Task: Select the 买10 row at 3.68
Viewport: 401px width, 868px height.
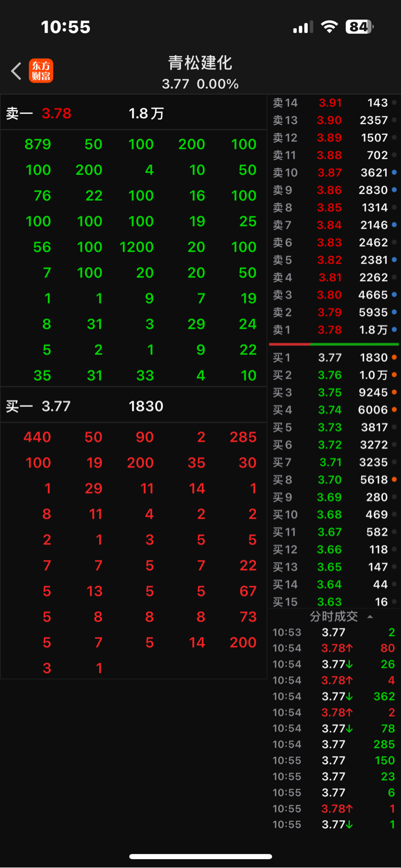Action: [334, 515]
